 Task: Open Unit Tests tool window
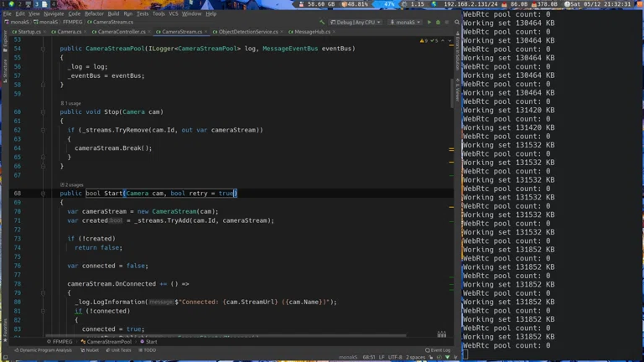point(118,350)
